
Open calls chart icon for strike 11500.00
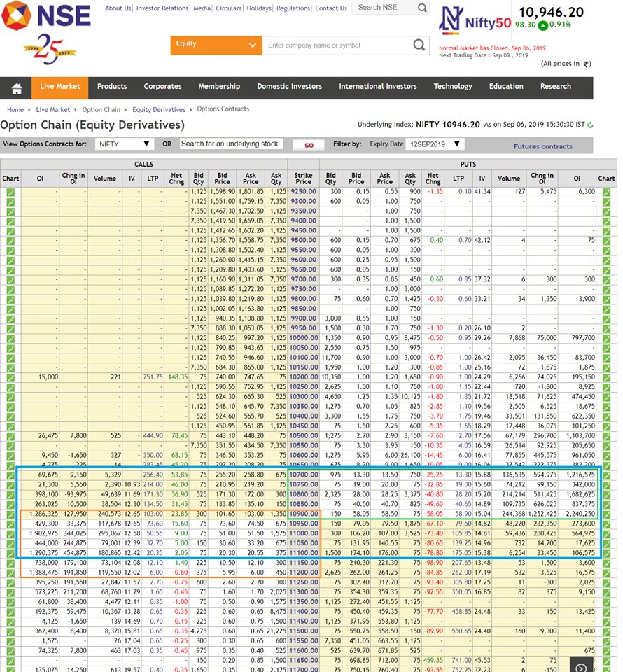10,631
